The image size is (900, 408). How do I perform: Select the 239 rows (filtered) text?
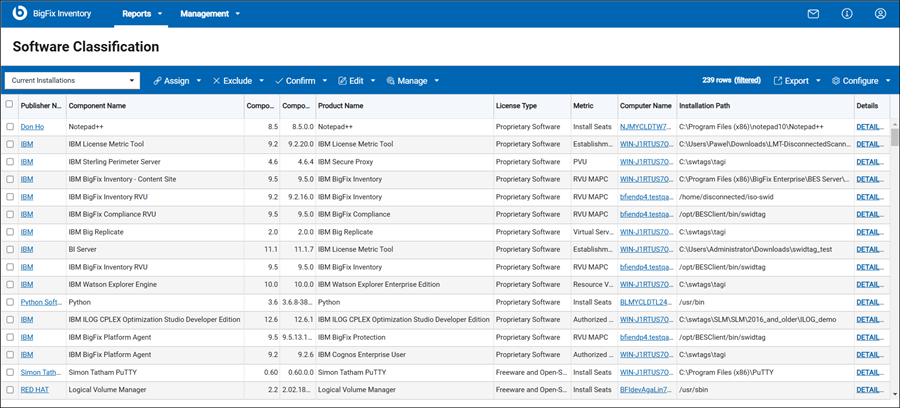click(x=731, y=81)
